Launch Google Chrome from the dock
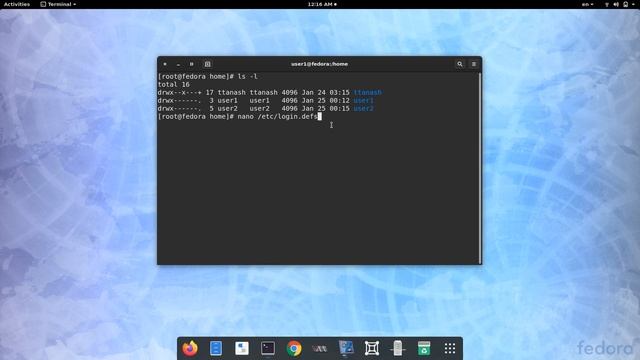The width and height of the screenshot is (640, 360). click(294, 348)
